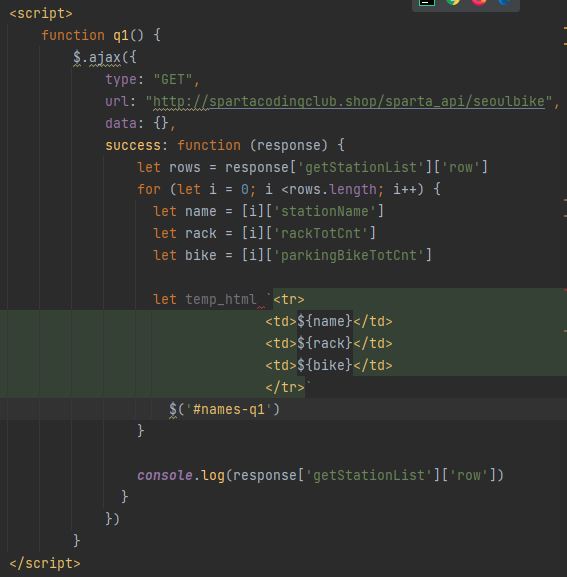The image size is (567, 577).
Task: Click the "GET" string value
Action: click(173, 79)
